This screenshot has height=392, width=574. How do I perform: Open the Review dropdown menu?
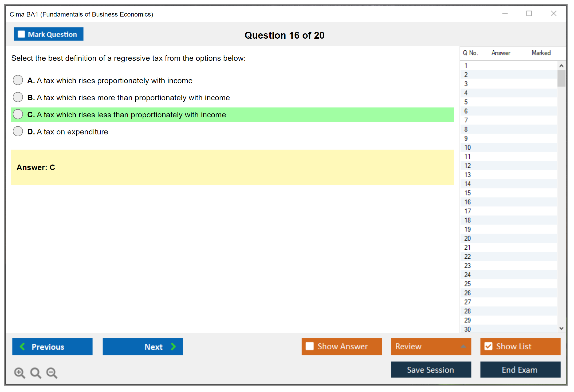click(x=431, y=346)
